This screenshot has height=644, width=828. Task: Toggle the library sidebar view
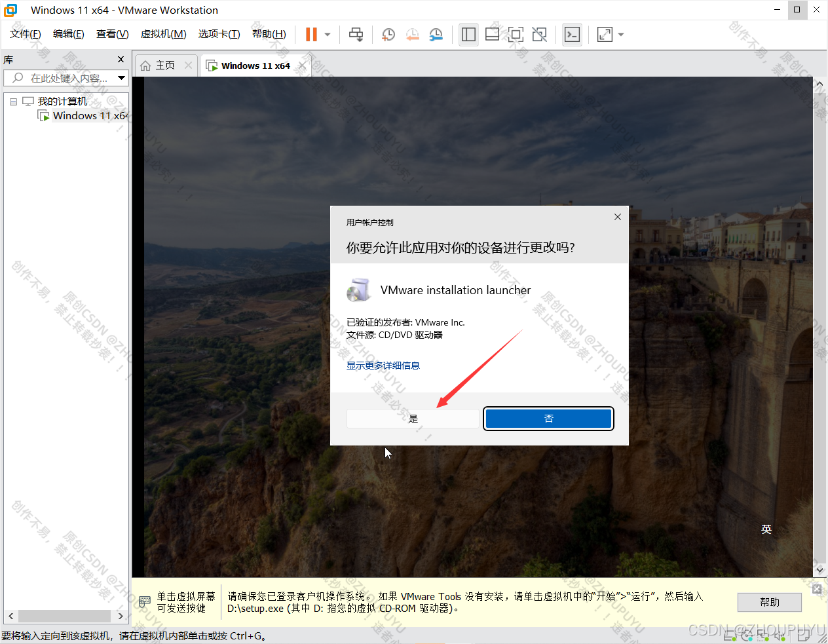468,34
